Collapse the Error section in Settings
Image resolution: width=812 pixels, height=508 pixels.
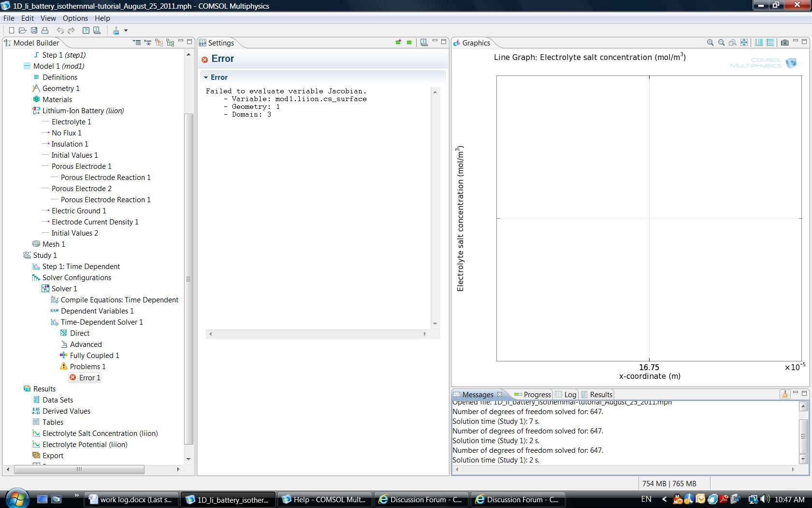[x=206, y=77]
